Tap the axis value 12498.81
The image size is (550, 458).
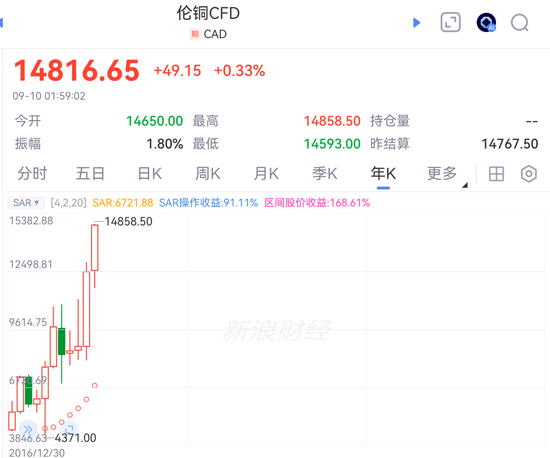click(x=31, y=264)
